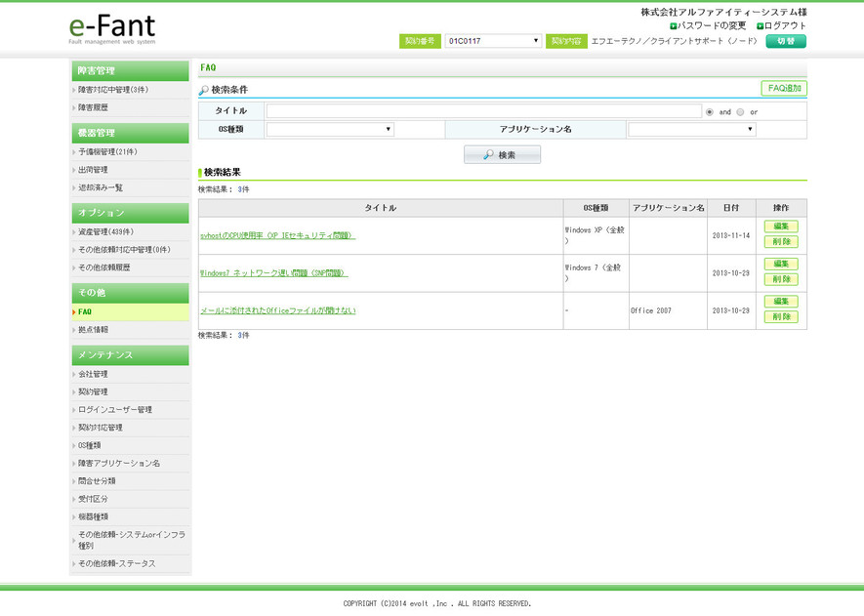Click ログアウト link
The image size is (864, 616).
tap(781, 26)
